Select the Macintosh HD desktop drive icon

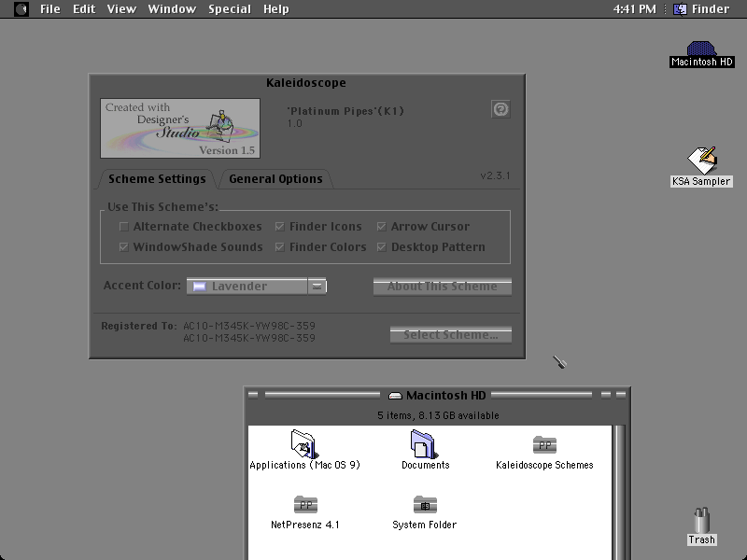click(701, 49)
